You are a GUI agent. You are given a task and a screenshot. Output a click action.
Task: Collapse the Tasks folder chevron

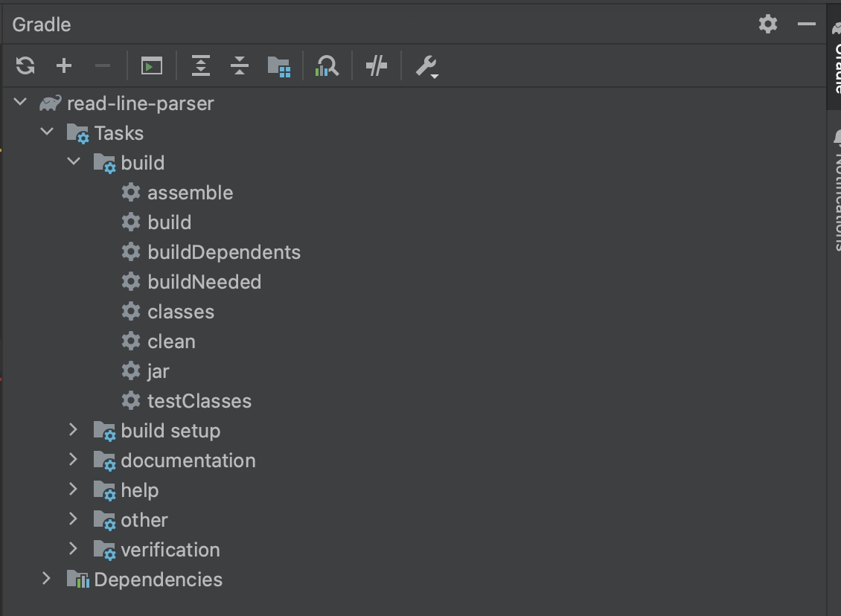click(x=48, y=132)
